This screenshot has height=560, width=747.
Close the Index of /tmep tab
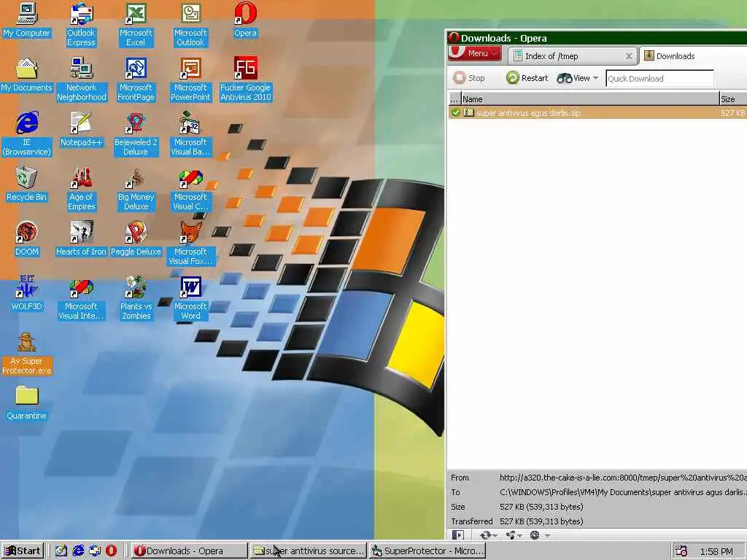[x=629, y=56]
